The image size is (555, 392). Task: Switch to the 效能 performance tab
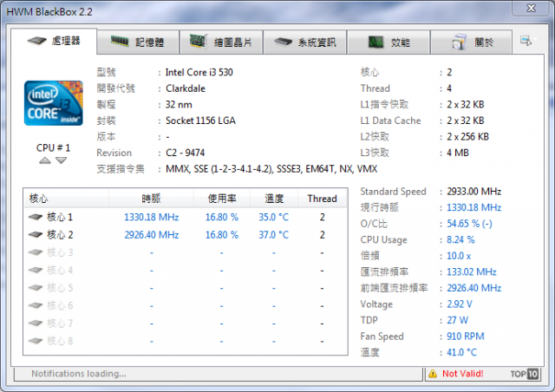click(388, 42)
